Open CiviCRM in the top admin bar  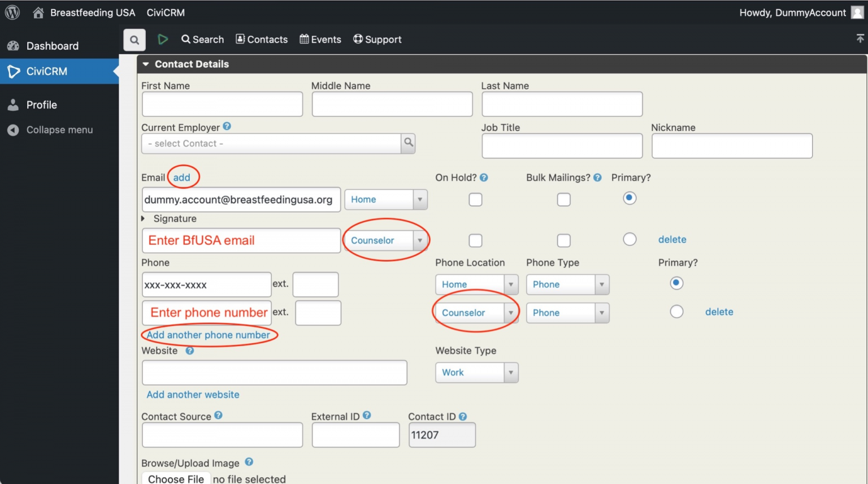coord(166,12)
